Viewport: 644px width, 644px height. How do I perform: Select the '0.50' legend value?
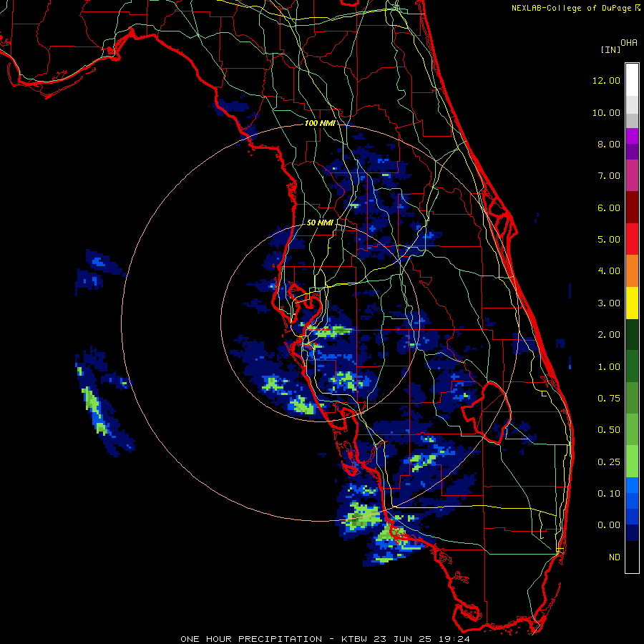pyautogui.click(x=609, y=430)
